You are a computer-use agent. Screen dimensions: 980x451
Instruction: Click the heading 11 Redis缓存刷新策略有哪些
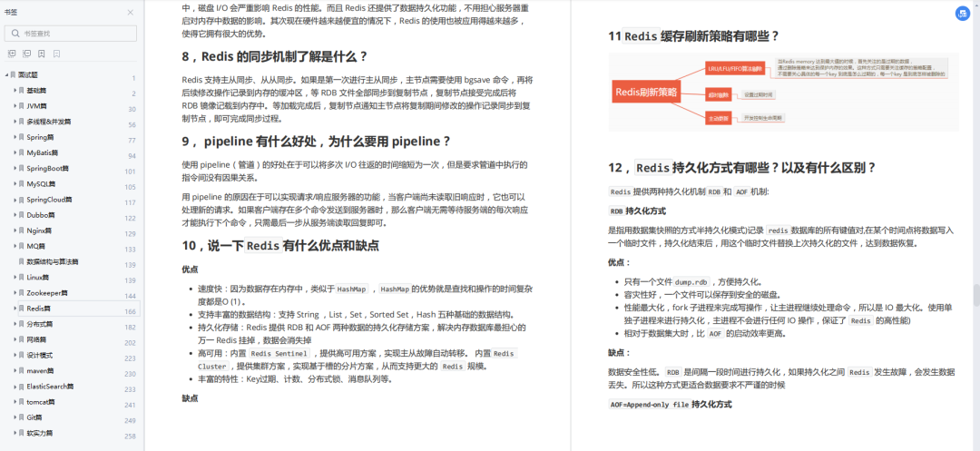pos(694,36)
